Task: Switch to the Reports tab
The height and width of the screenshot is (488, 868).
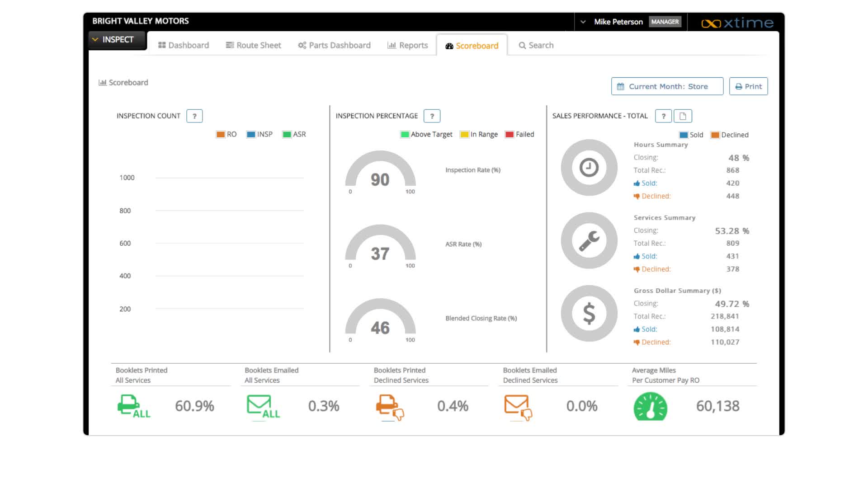Action: pos(407,45)
